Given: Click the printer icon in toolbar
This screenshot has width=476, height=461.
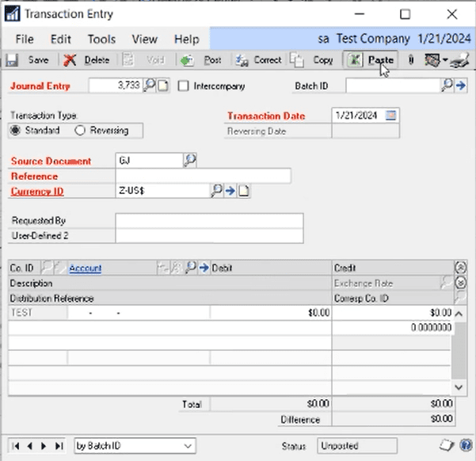Looking at the screenshot, I should (460, 60).
